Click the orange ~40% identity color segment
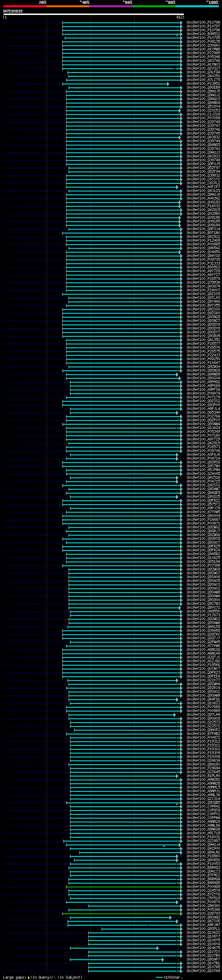This screenshot has height=980, width=222. point(68,6)
